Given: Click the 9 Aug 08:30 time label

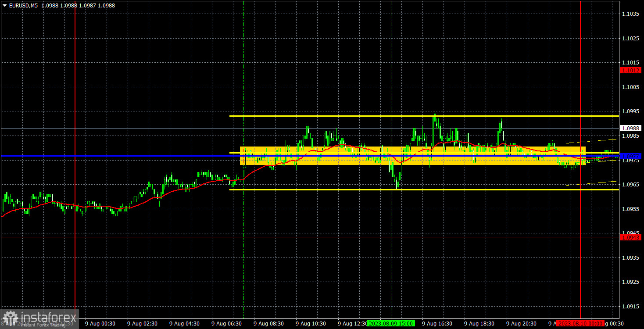Looking at the screenshot, I should [268, 324].
